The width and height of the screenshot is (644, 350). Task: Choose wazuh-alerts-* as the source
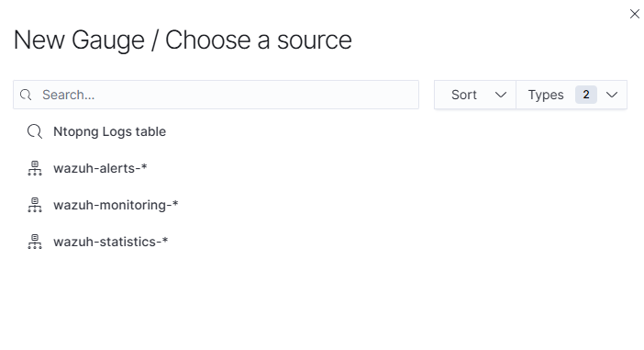tap(100, 168)
